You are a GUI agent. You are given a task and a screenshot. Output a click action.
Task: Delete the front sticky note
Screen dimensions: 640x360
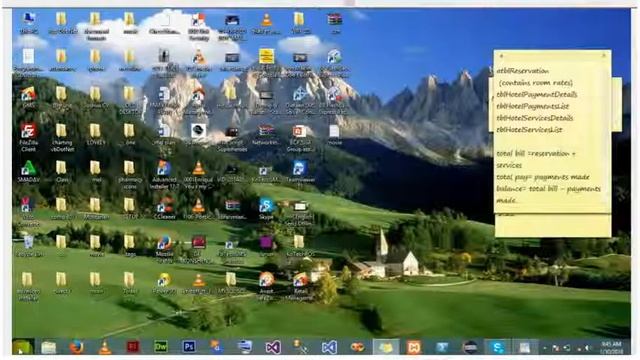point(604,56)
